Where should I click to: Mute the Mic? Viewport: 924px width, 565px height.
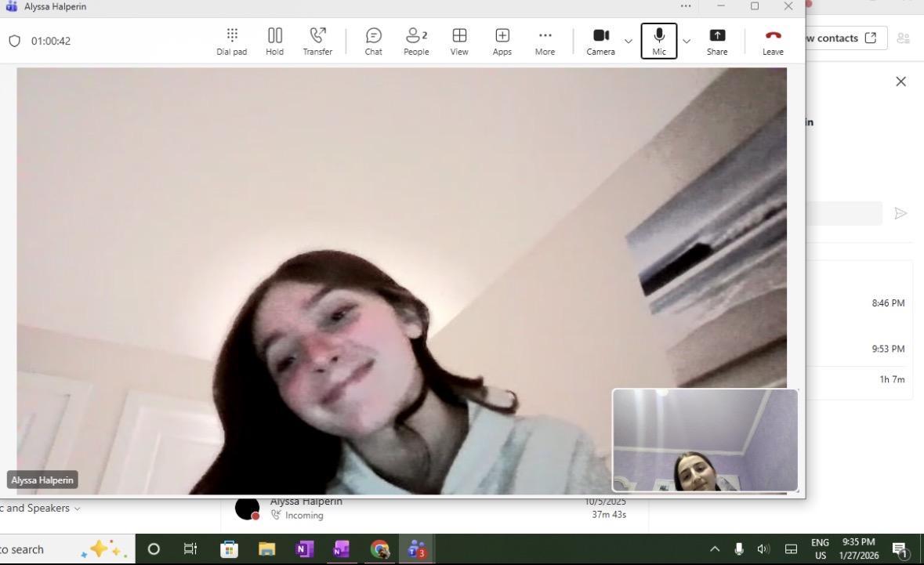pyautogui.click(x=658, y=41)
